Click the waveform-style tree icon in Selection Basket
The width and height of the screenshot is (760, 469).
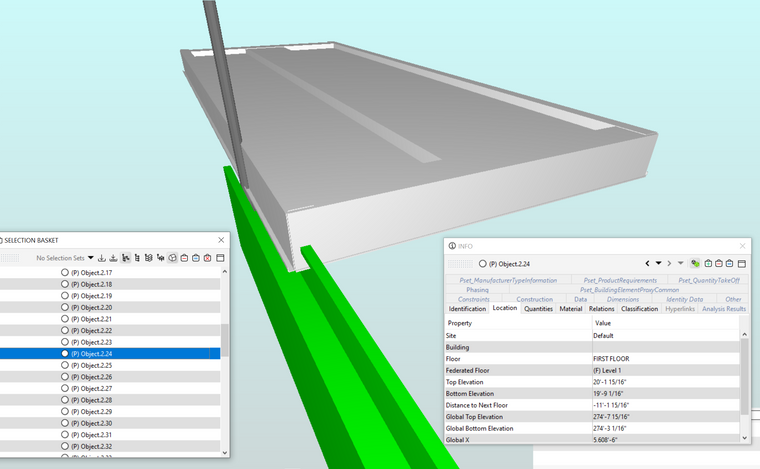pos(160,258)
